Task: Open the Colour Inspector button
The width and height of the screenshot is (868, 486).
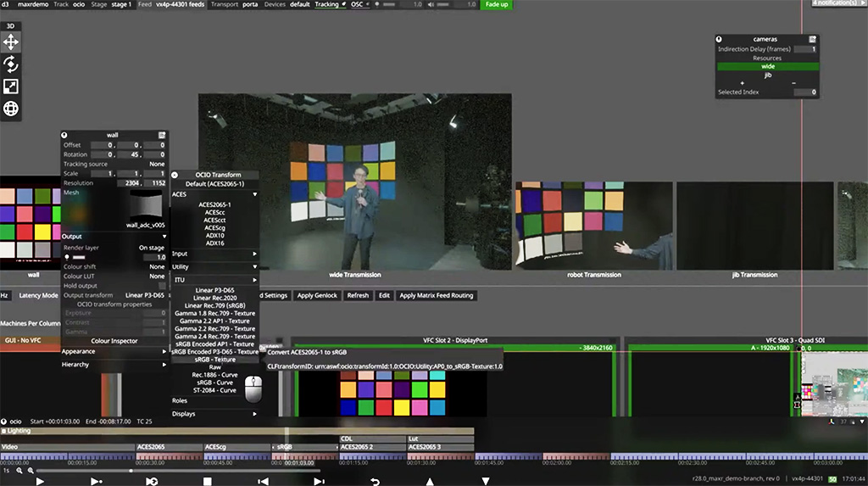Action: point(114,341)
